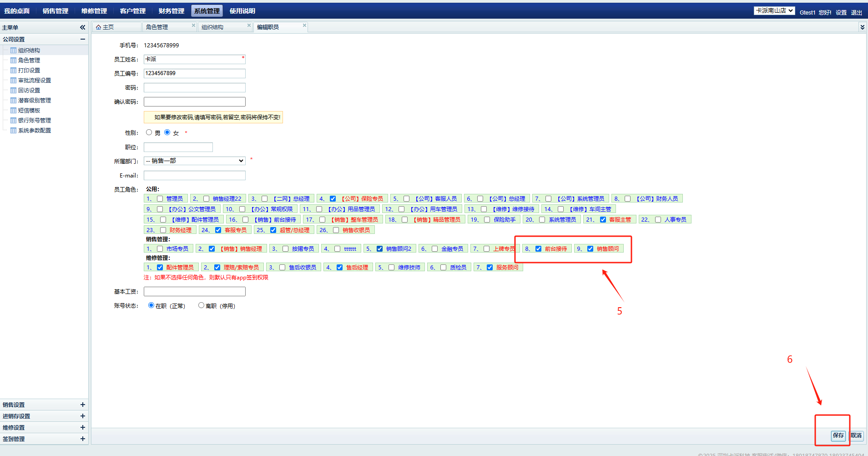The width and height of the screenshot is (868, 456).
Task: Click the icon next to 短信模板 item
Action: coord(13,111)
